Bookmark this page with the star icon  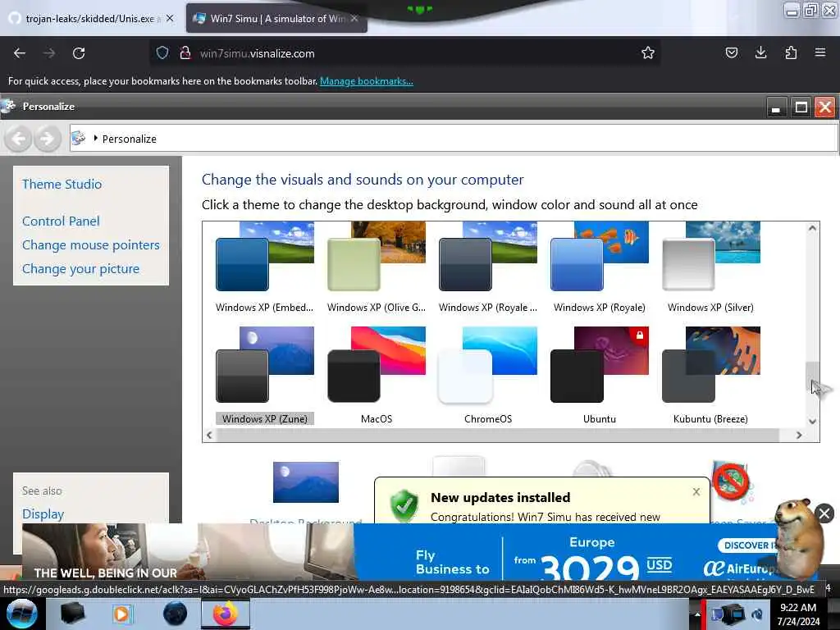648,53
